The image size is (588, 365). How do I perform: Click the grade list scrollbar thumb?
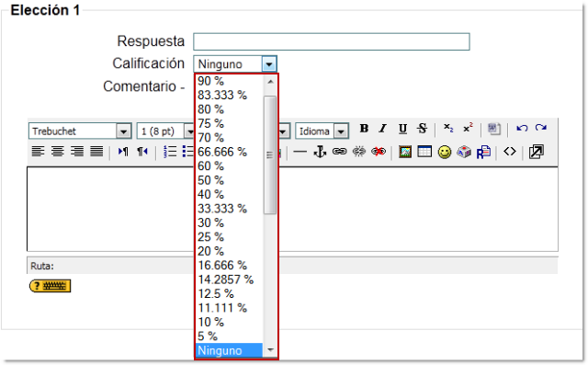pyautogui.click(x=269, y=155)
